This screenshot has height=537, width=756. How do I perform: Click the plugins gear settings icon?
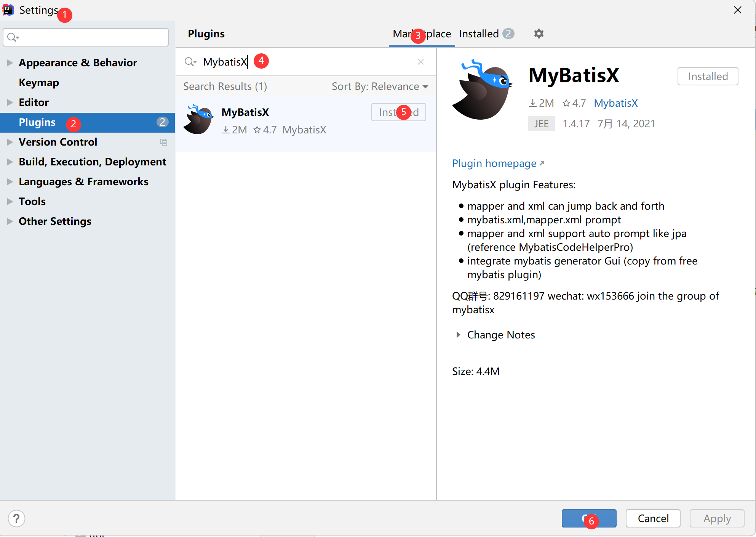pos(539,34)
